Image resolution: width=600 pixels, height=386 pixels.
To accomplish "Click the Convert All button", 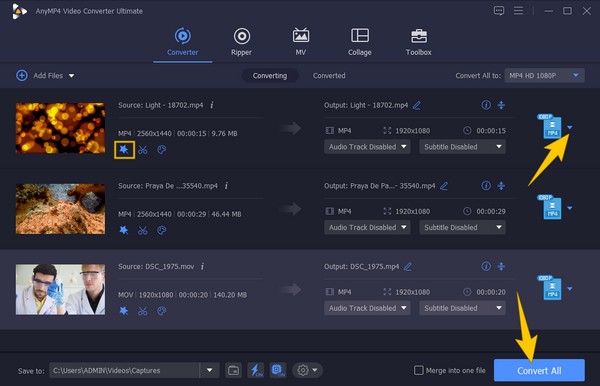I will coord(539,370).
